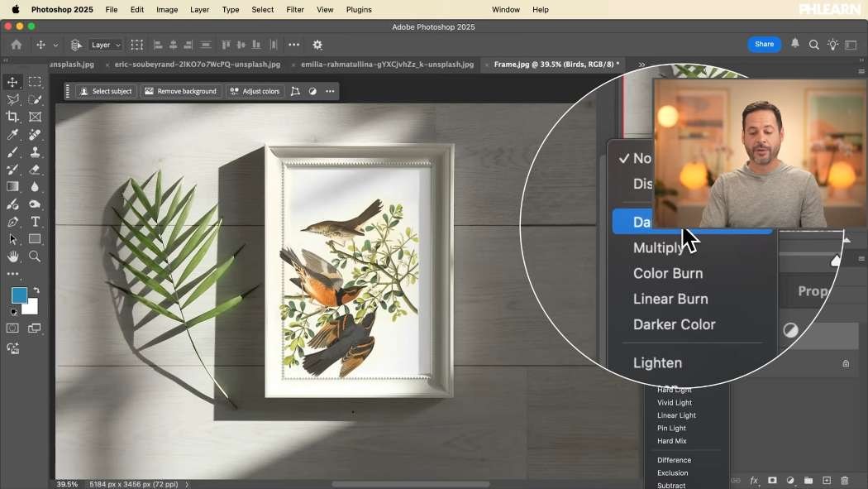Click the delete layer trash icon

point(845,480)
